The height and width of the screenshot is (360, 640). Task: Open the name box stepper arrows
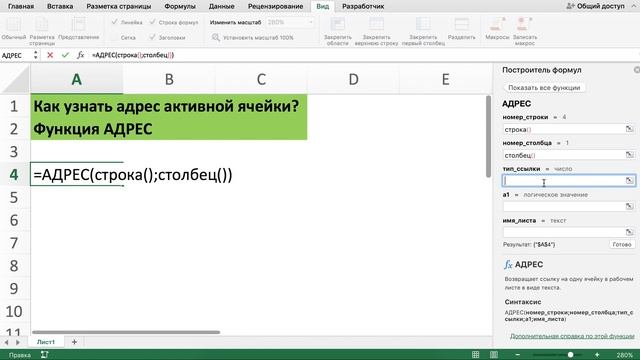coord(36,55)
